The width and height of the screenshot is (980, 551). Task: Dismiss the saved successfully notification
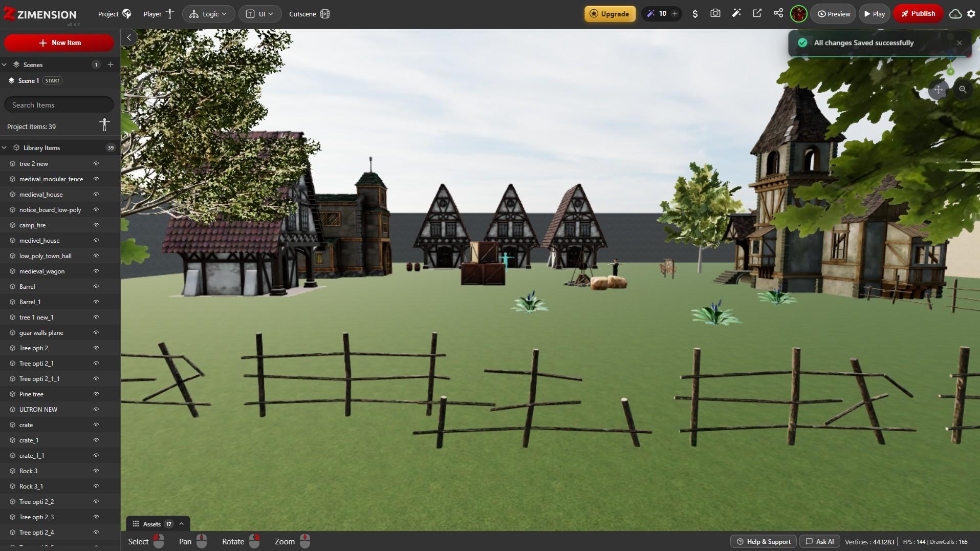[x=959, y=43]
